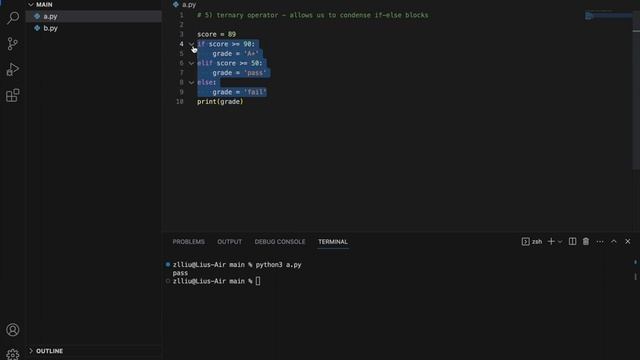Viewport: 640px width, 360px height.
Task: Switch to the DEBUG CONSOLE tab
Action: point(280,242)
